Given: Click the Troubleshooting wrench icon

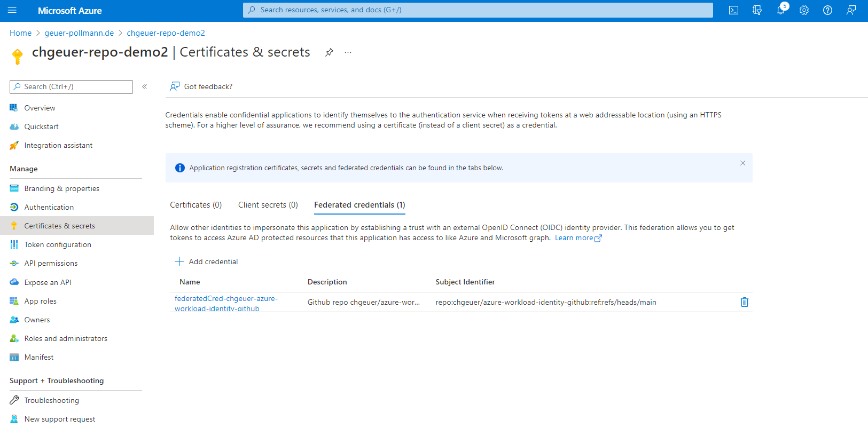Looking at the screenshot, I should coord(14,400).
